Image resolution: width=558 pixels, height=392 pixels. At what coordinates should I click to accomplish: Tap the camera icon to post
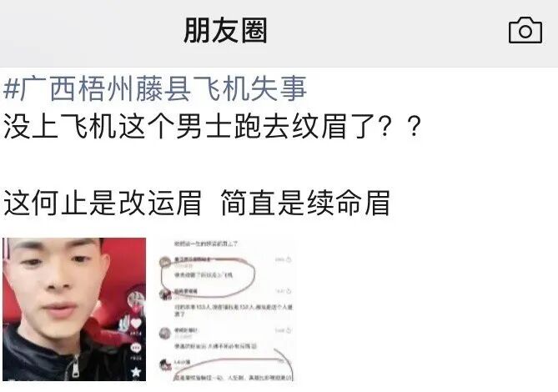click(x=525, y=30)
